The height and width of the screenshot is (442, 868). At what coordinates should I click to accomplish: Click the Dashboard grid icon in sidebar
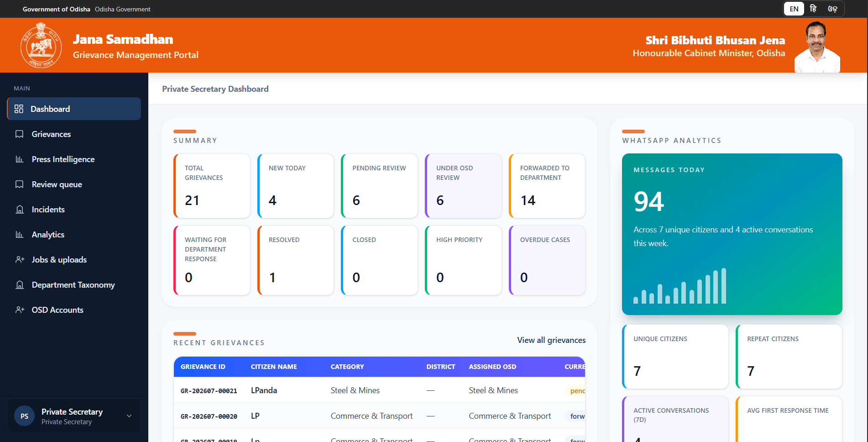point(19,109)
